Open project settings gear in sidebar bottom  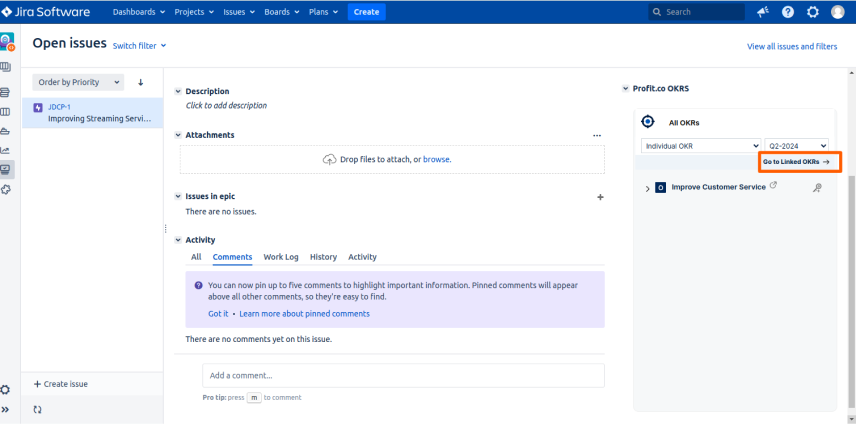tap(5, 390)
